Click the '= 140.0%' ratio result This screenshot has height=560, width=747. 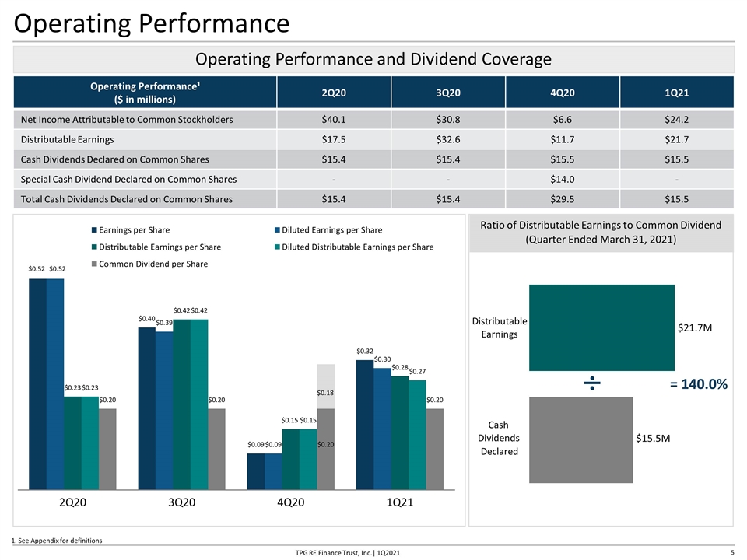(699, 383)
